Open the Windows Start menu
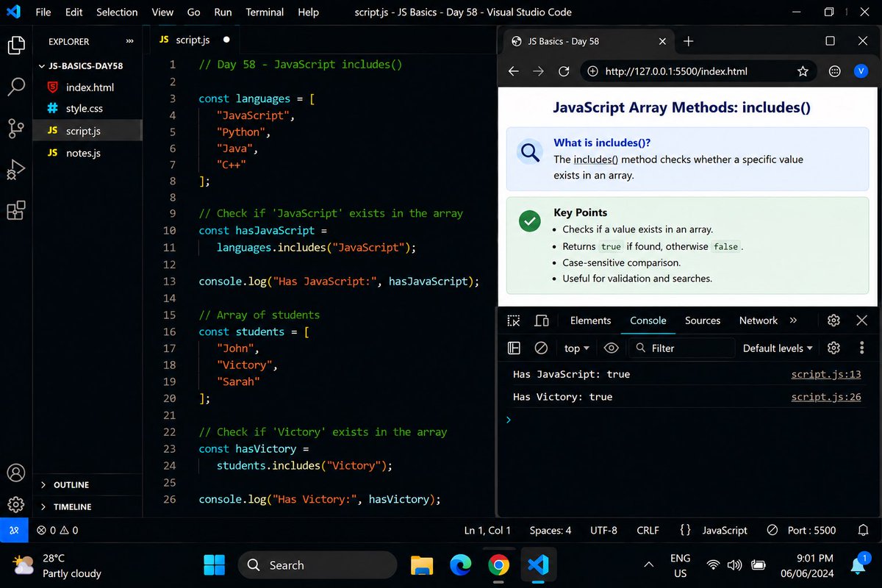Screen dimensions: 882x588 click(214, 564)
